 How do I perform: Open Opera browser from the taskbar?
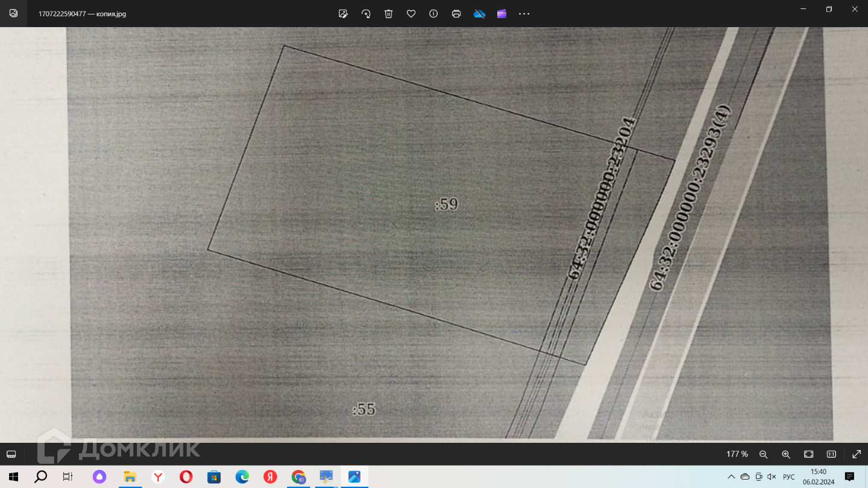(x=186, y=477)
